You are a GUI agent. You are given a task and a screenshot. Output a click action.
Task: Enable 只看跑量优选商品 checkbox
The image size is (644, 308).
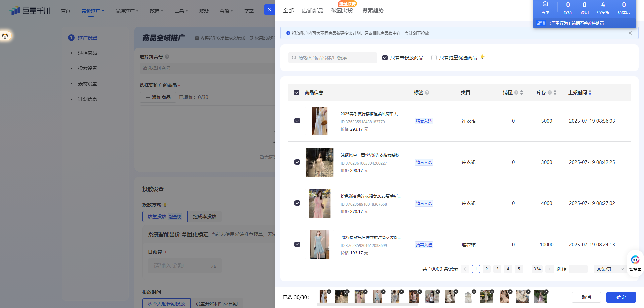tap(434, 58)
